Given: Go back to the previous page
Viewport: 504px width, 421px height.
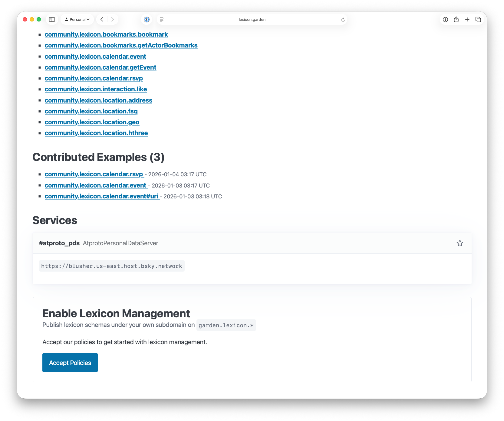Looking at the screenshot, I should coord(102,19).
